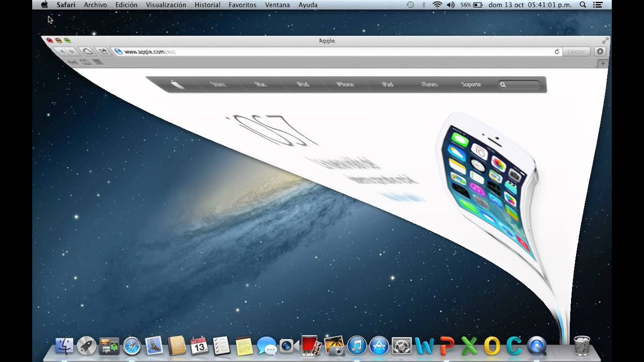The width and height of the screenshot is (644, 362).
Task: Open Time Machine menu bar icon
Action: (x=410, y=5)
